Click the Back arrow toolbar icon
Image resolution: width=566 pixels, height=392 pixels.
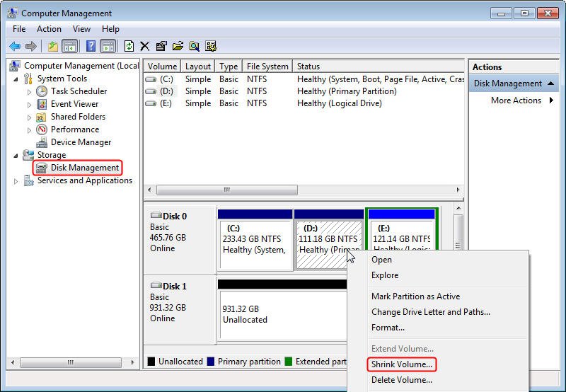coord(15,46)
